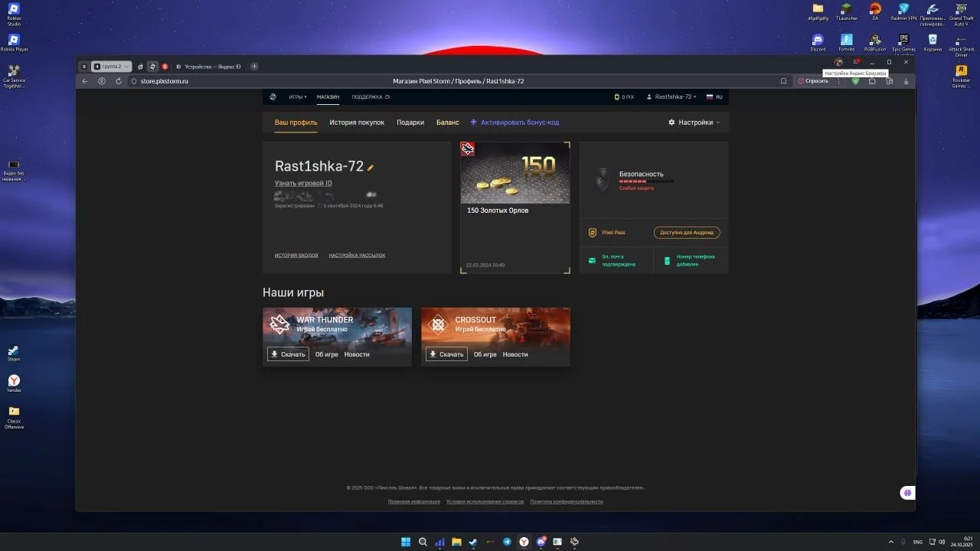The image size is (980, 551).
Task: Open Telegram from the taskbar
Action: click(507, 542)
